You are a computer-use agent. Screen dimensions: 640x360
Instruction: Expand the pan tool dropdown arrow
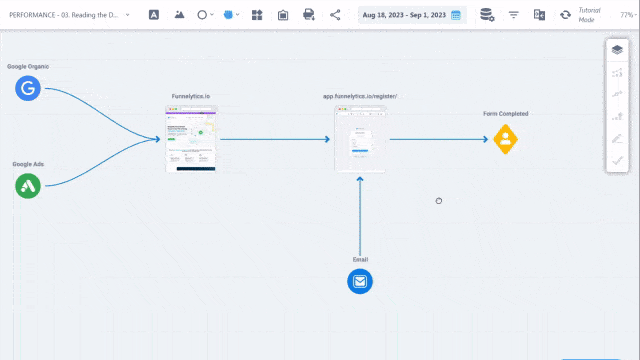[238, 15]
